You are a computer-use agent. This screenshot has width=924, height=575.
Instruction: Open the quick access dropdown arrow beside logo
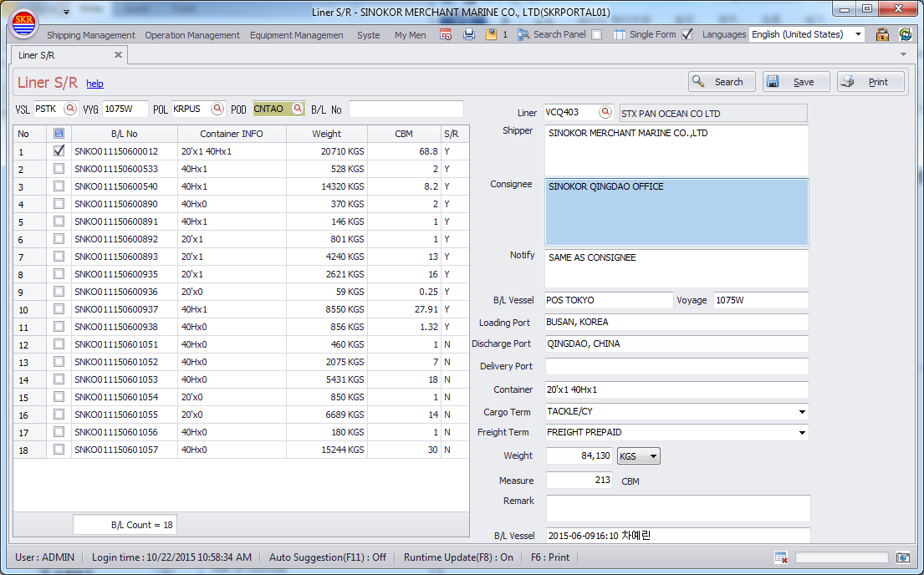tap(66, 12)
